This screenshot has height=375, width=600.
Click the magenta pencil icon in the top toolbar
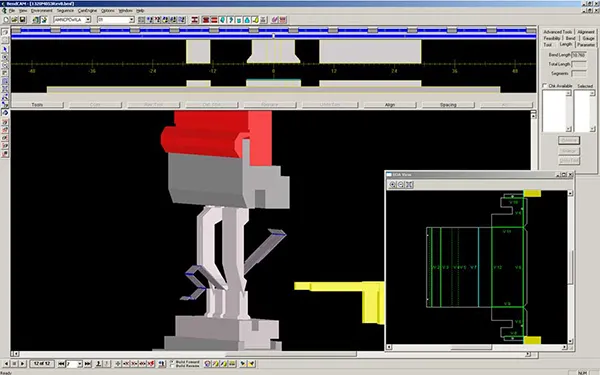274,20
